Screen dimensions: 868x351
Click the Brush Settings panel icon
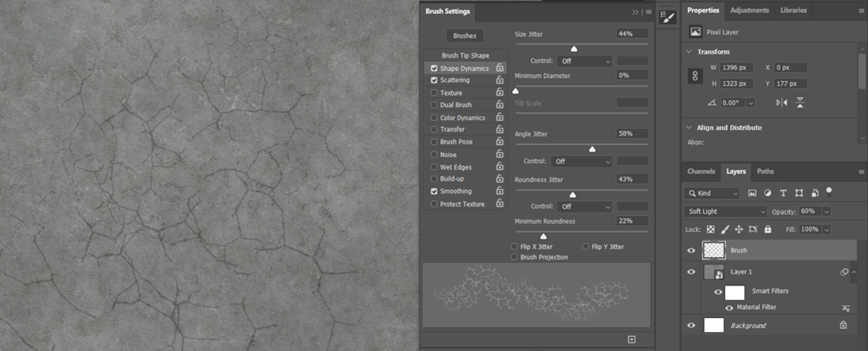click(668, 17)
